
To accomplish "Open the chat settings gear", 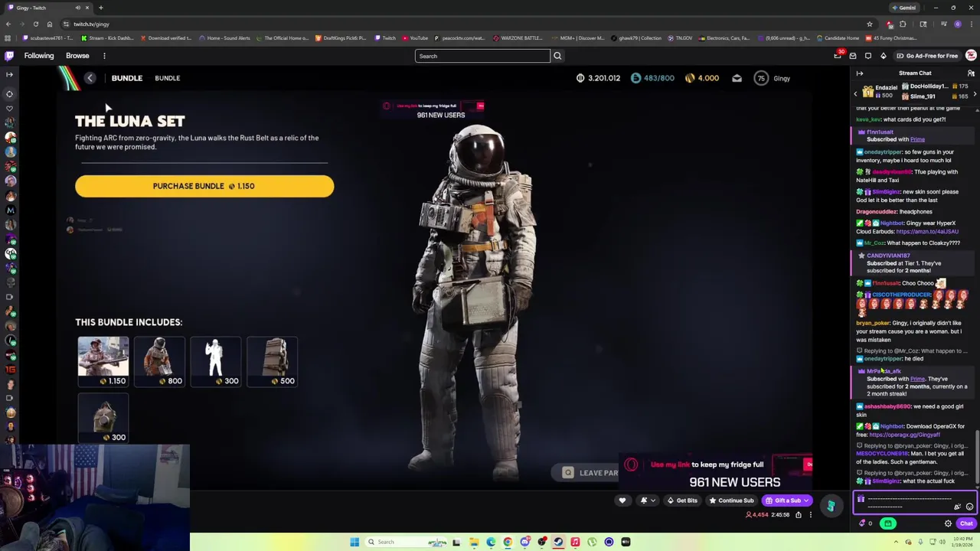I will click(x=948, y=523).
